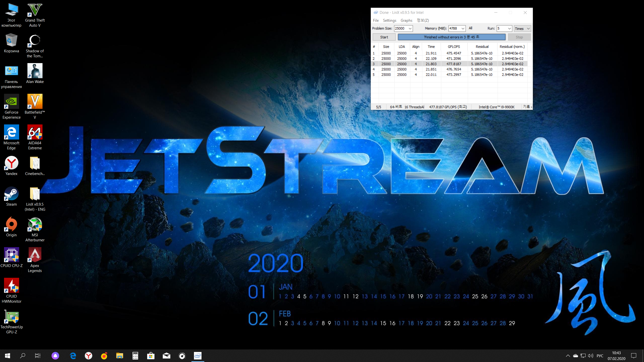Expand the Problem Size dropdown
This screenshot has width=644, height=362.
coord(410,29)
